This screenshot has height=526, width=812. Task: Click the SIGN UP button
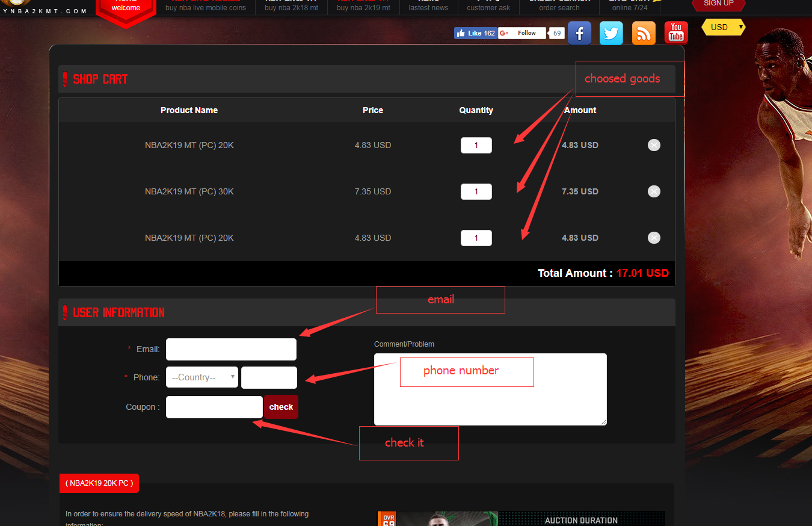719,4
